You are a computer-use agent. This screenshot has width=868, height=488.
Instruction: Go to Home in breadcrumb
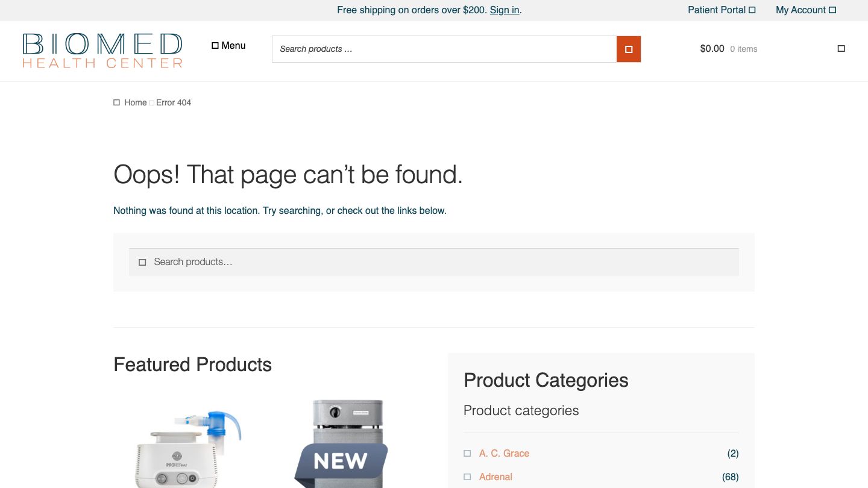click(x=135, y=103)
